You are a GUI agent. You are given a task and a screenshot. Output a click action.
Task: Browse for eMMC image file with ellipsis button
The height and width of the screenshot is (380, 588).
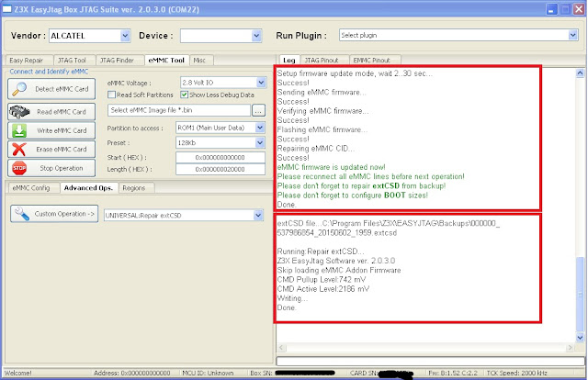click(x=258, y=110)
